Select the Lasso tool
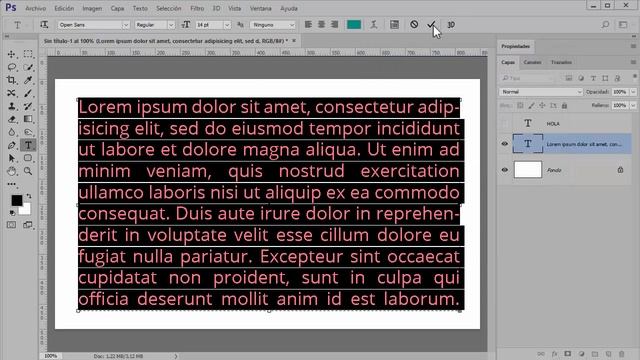Image resolution: width=640 pixels, height=360 pixels. tap(11, 67)
